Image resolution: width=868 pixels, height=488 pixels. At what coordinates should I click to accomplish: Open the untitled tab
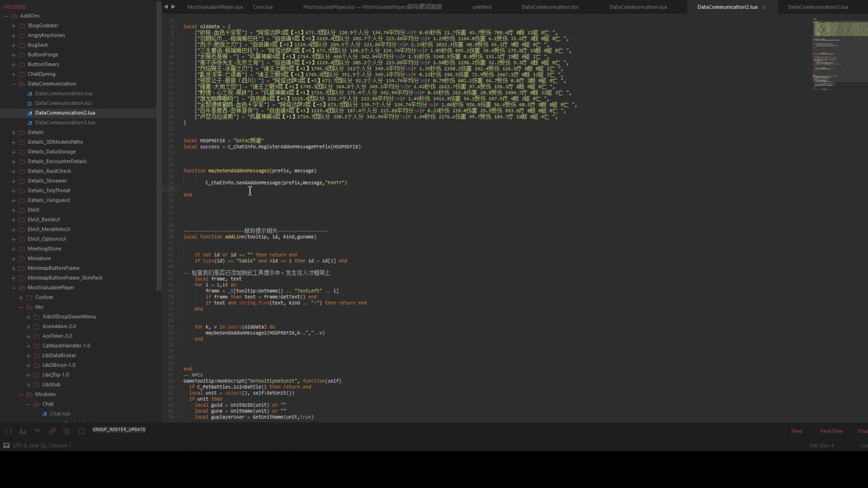[x=482, y=7]
